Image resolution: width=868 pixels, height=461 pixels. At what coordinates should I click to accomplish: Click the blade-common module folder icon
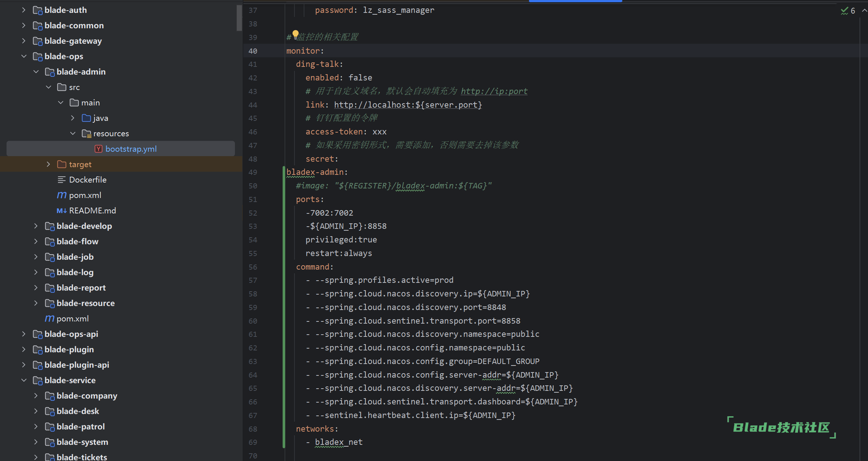tap(37, 26)
